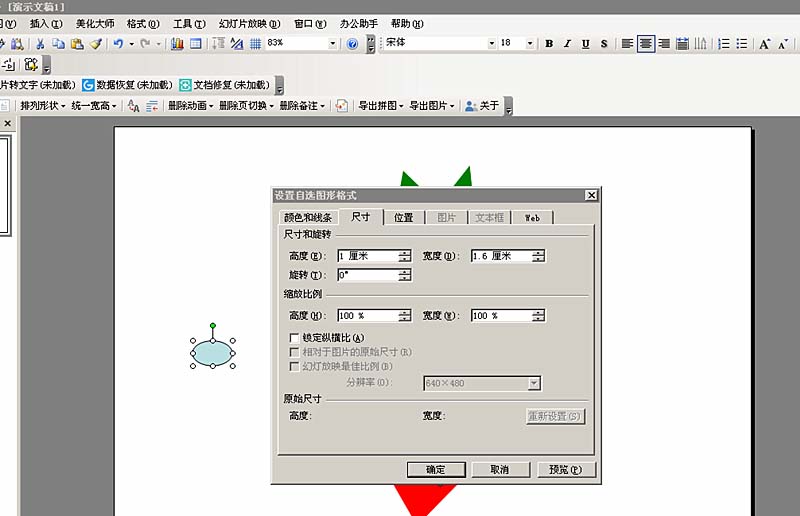
Task: Toggle underline formatting
Action: pyautogui.click(x=585, y=44)
